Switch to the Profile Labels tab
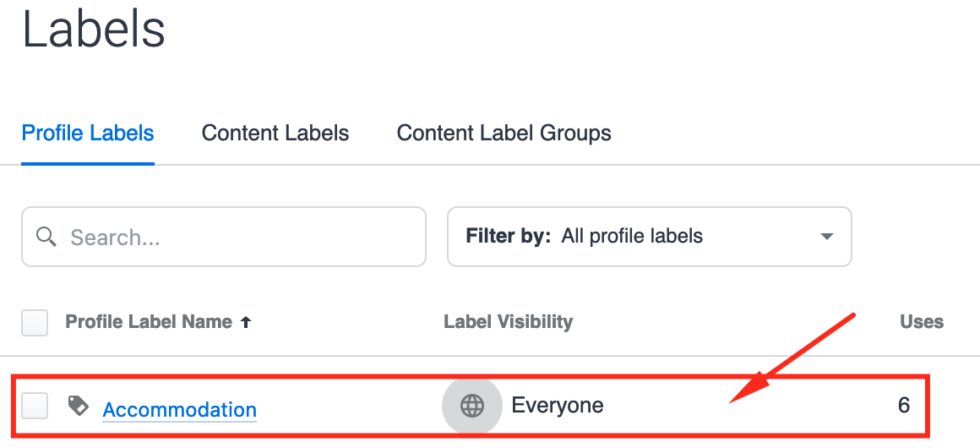Image resolution: width=980 pixels, height=448 pixels. tap(88, 134)
